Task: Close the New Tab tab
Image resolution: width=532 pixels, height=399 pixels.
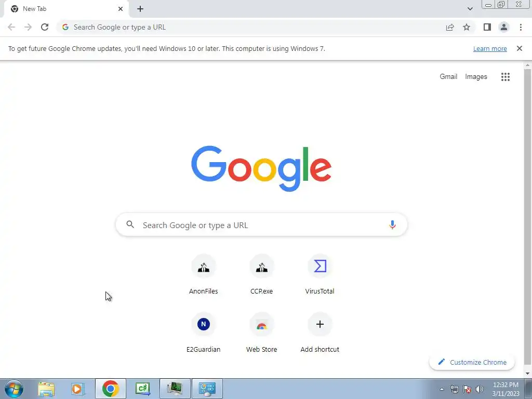Action: click(x=121, y=9)
